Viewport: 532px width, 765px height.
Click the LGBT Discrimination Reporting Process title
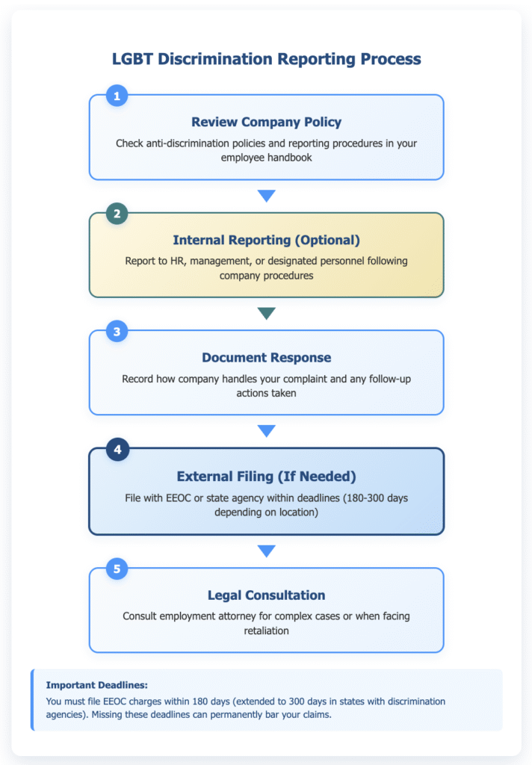click(x=266, y=58)
